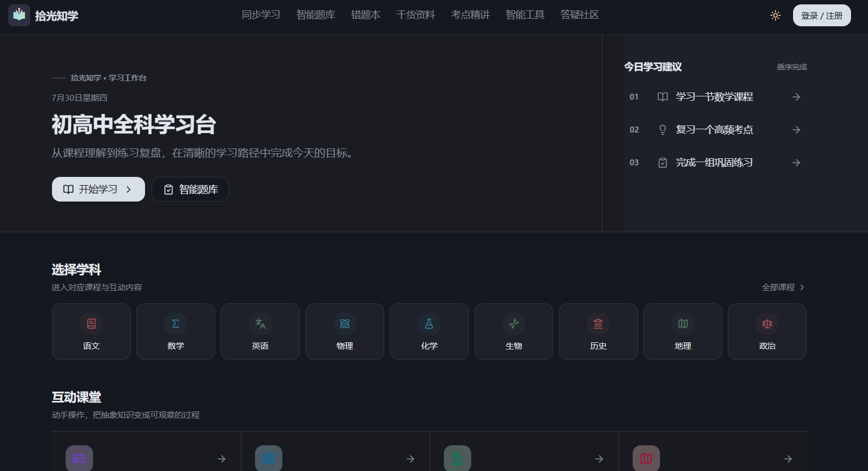This screenshot has height=471, width=868.
Task: Open the green microscope interactive class card
Action: (x=524, y=451)
